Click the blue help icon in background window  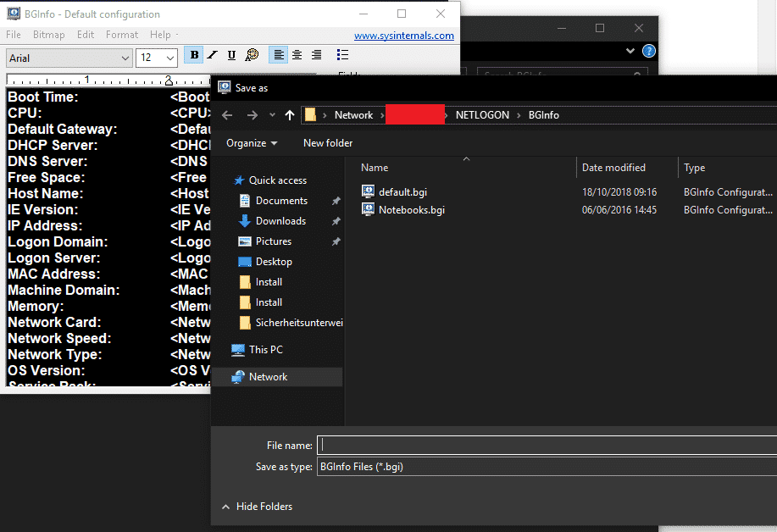pos(649,51)
